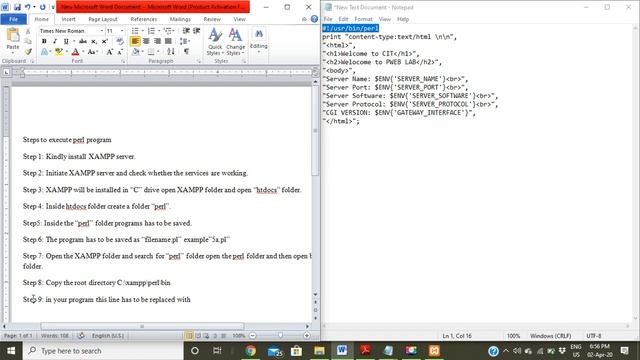Click the Redo icon in Word title bar
Viewport: 640px width, 360px height.
click(42, 7)
